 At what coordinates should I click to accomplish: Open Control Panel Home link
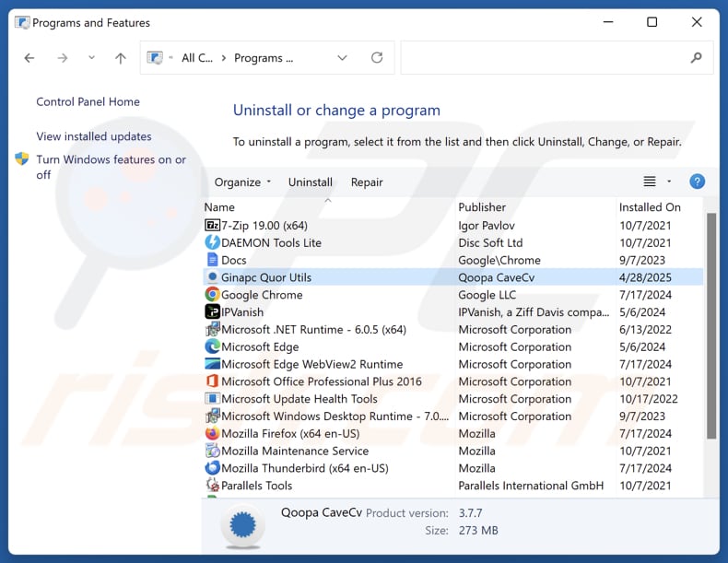point(88,102)
